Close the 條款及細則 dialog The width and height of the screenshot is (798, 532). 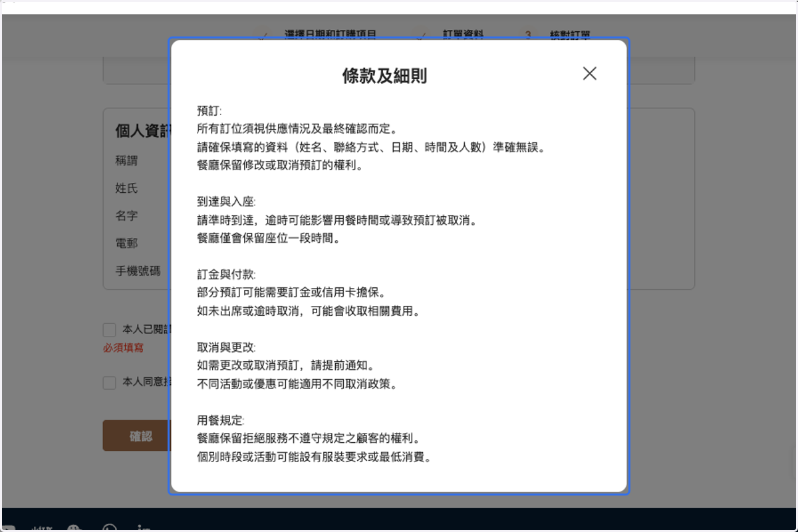point(589,74)
